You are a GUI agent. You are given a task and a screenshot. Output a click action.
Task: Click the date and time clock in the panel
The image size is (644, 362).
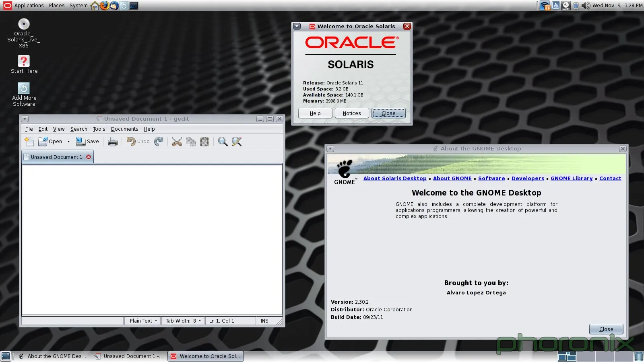[x=617, y=6]
